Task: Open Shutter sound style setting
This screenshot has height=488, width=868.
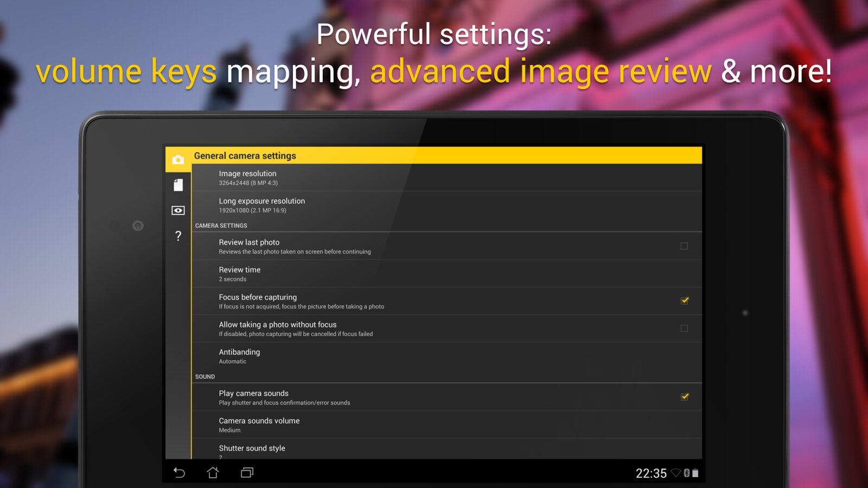Action: coord(252,449)
